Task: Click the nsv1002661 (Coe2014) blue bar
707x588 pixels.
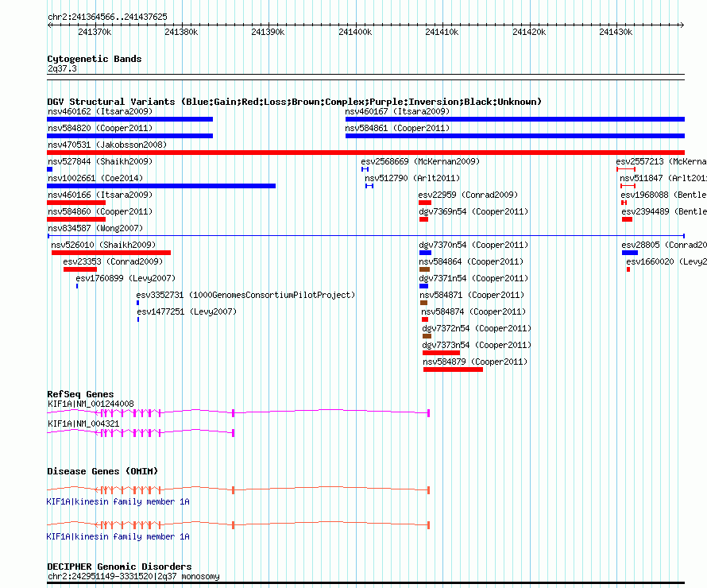Action: (161, 186)
